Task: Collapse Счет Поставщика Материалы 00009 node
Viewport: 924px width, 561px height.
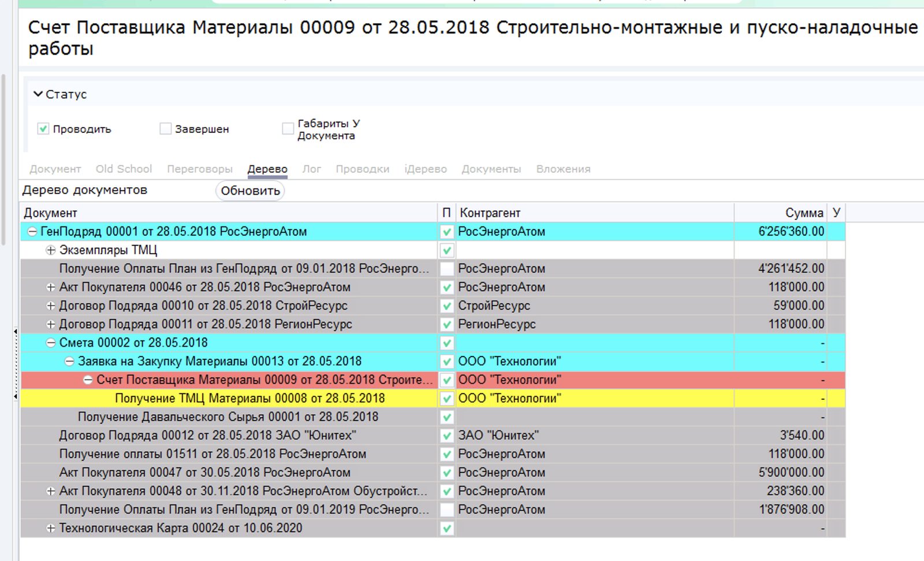Action: 88,380
